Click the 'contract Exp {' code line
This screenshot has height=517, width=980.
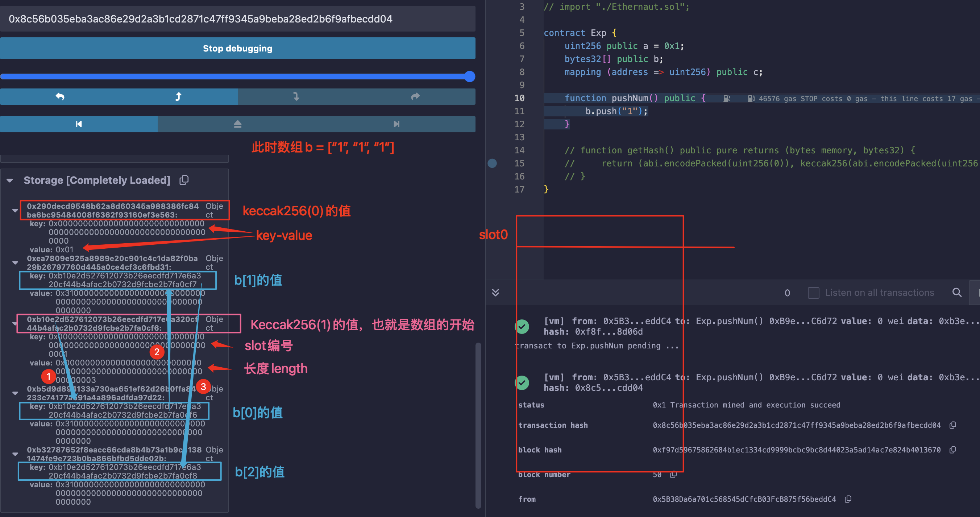580,33
